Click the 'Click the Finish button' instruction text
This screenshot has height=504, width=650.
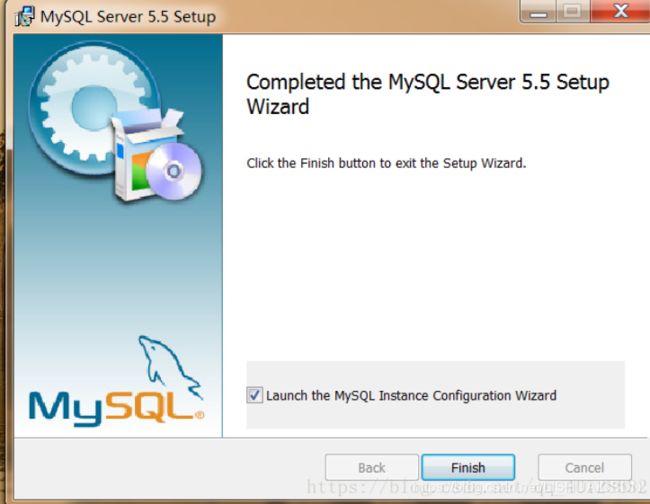click(x=386, y=163)
